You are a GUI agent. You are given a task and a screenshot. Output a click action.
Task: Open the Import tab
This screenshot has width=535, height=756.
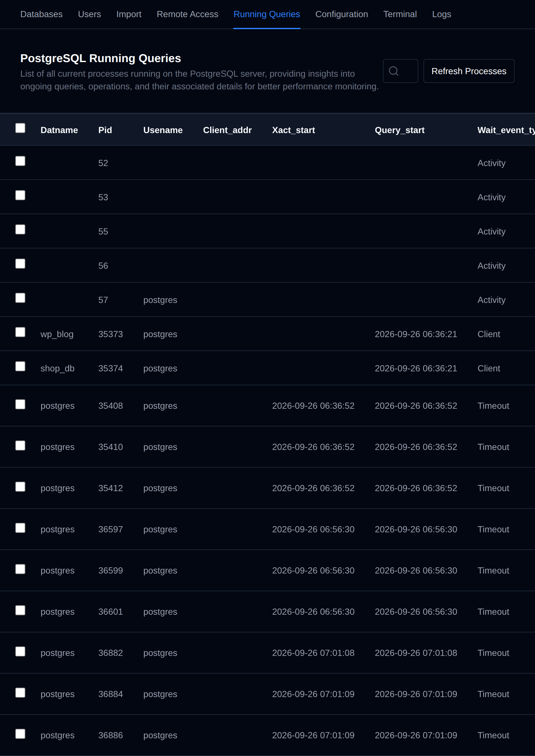[129, 14]
